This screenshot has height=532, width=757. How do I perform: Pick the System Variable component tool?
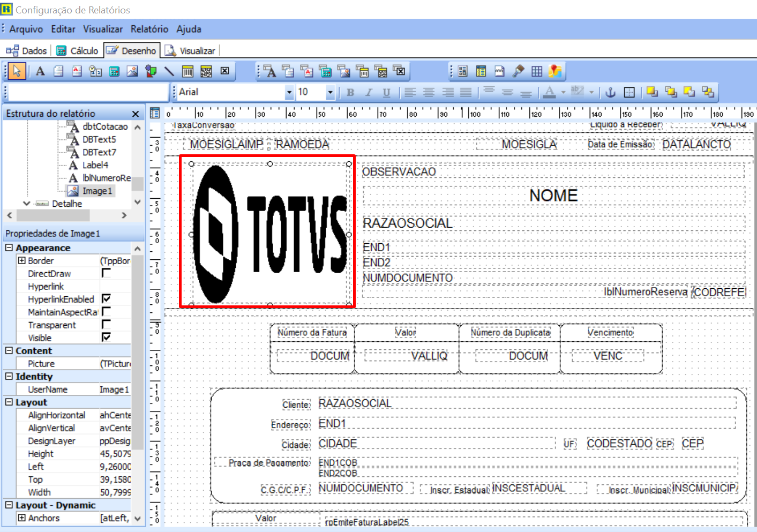click(95, 71)
